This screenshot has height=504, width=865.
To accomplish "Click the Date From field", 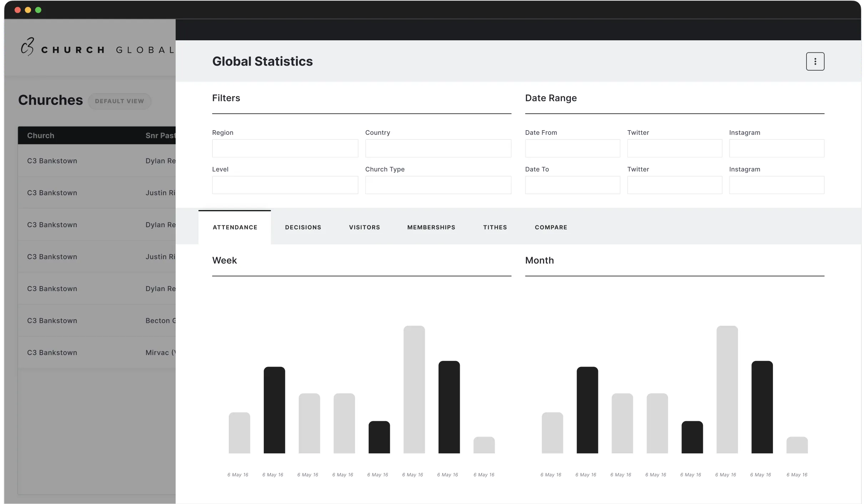I will point(572,148).
